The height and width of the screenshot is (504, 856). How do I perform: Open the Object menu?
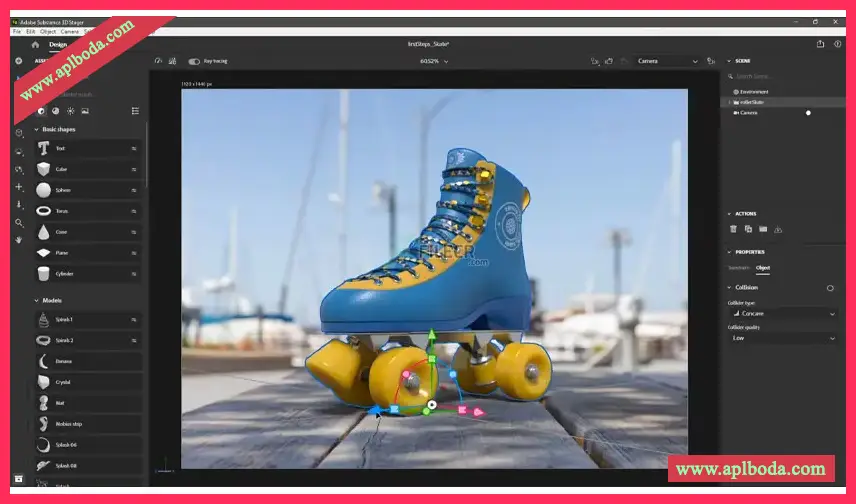[x=47, y=32]
